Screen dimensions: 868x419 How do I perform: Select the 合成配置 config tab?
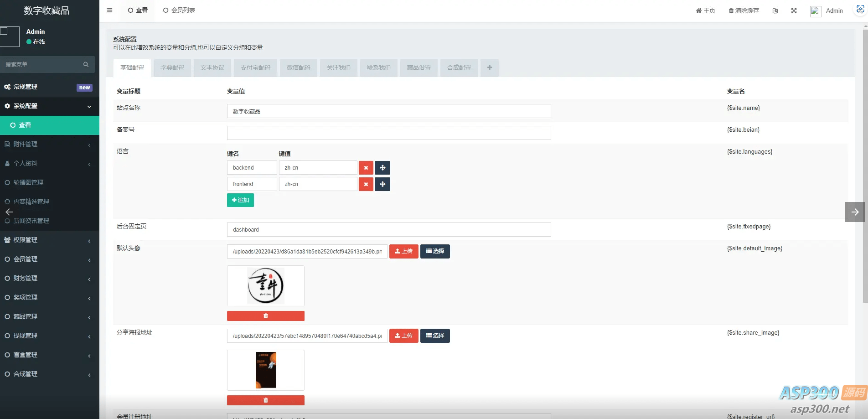tap(459, 67)
